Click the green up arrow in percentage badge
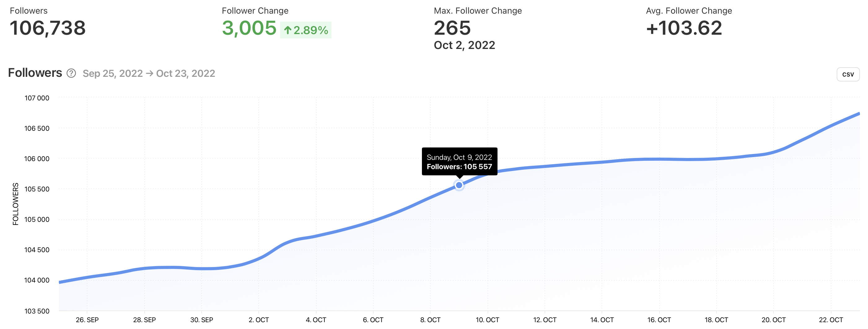Screen dimensions: 868x329 [287, 30]
